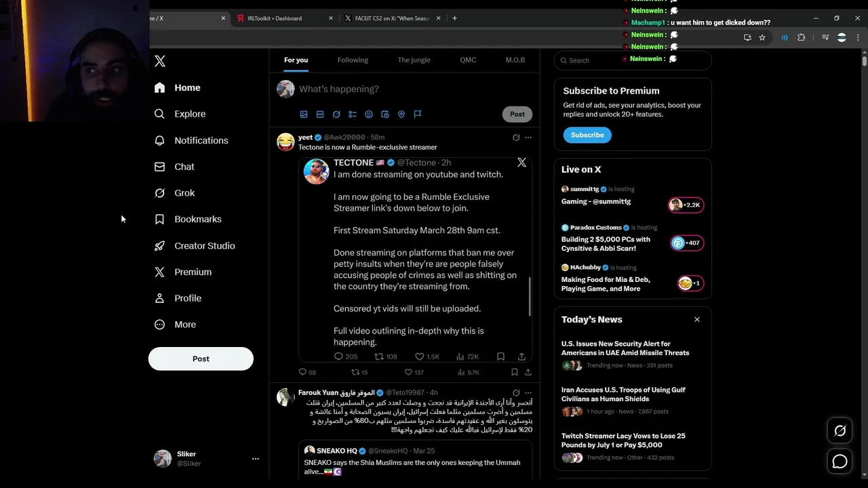Click the Subscribe button for Premium

click(587, 135)
